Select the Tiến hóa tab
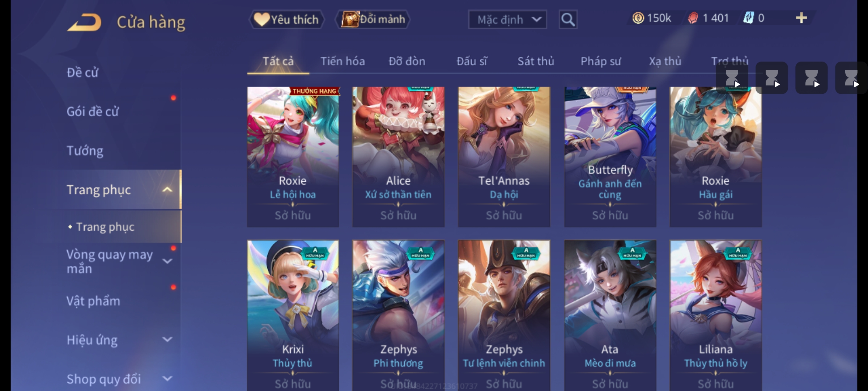This screenshot has width=868, height=391. pos(342,61)
